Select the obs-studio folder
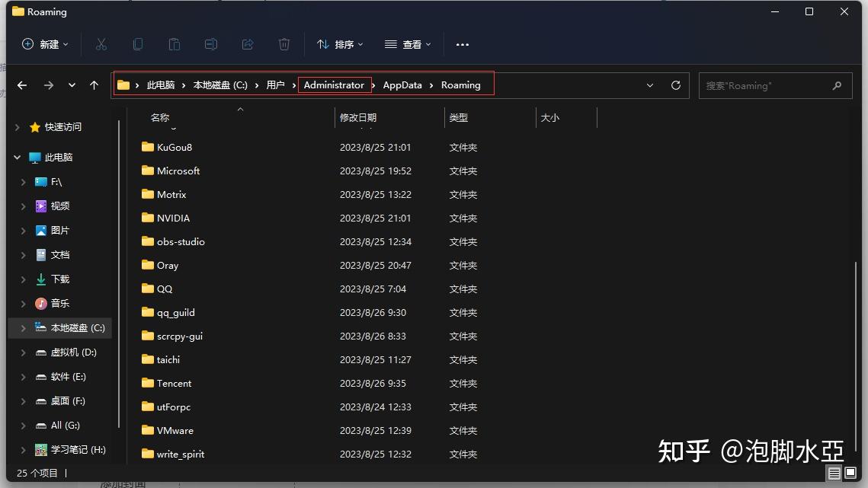 [181, 242]
